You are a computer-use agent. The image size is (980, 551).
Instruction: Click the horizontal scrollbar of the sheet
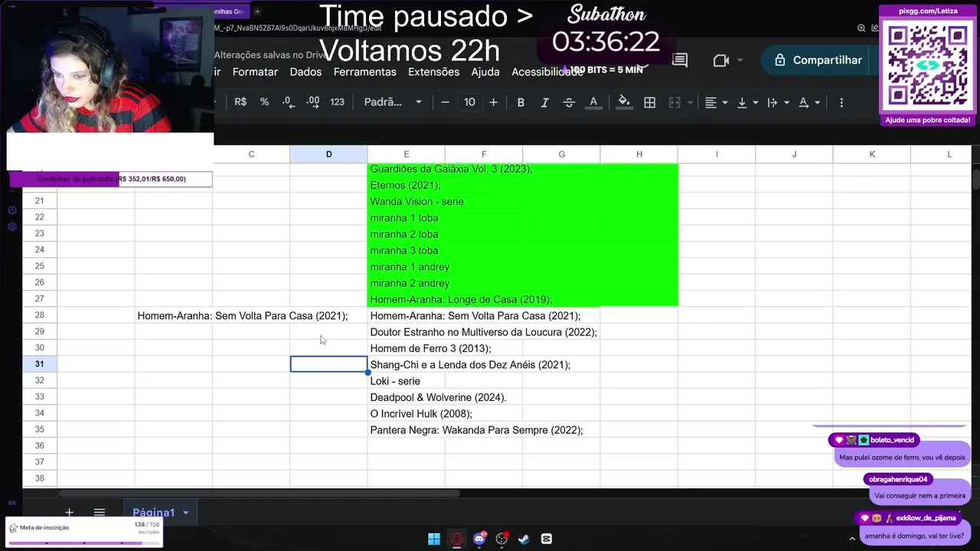[260, 494]
